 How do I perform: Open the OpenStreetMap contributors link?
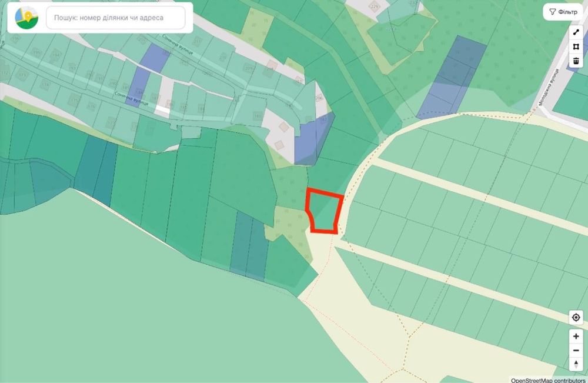pyautogui.click(x=548, y=381)
